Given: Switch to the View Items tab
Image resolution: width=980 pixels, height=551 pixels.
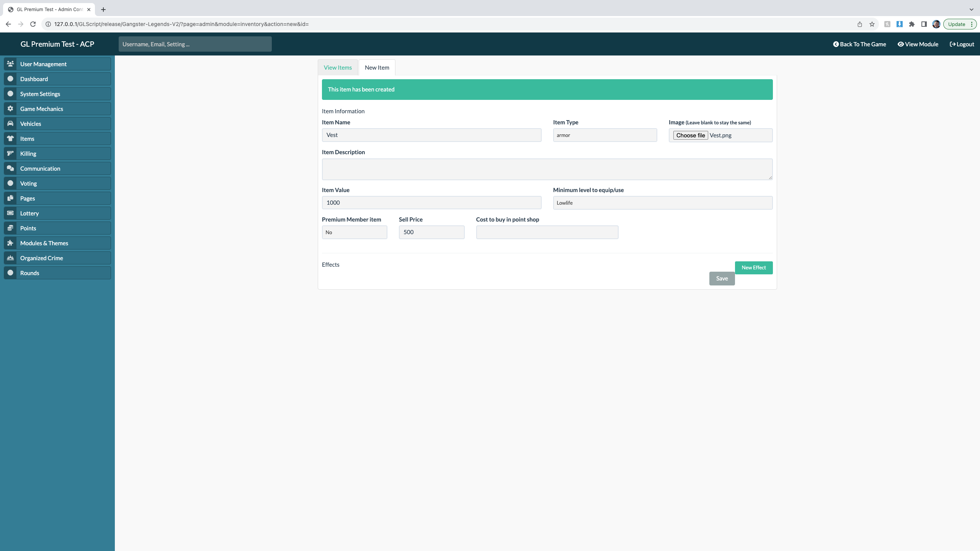Looking at the screenshot, I should tap(338, 68).
